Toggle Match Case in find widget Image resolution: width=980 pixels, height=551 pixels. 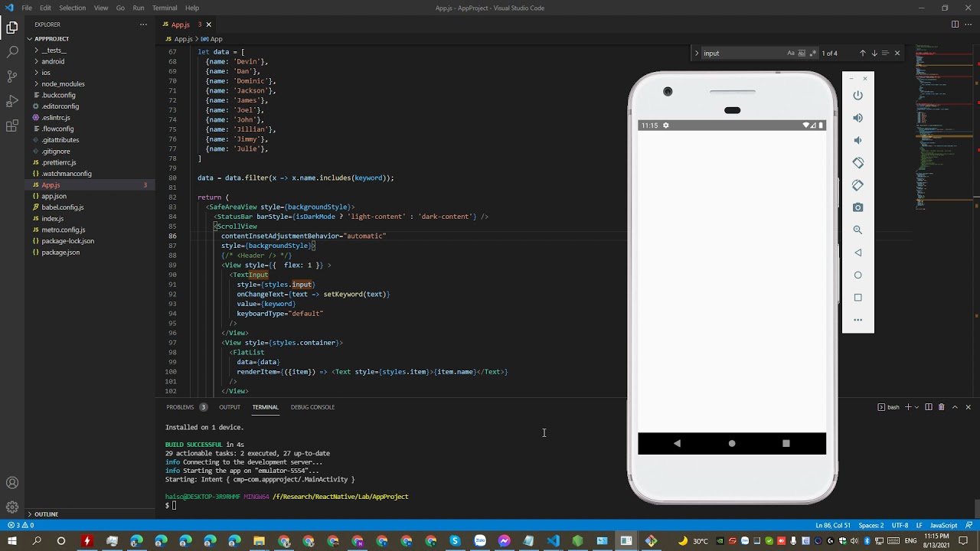click(x=791, y=53)
